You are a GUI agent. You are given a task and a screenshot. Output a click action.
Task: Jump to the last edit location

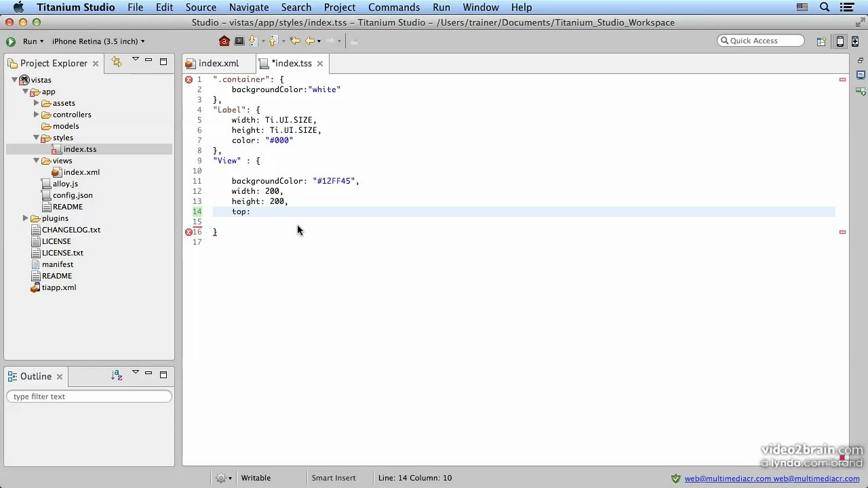[x=295, y=41]
